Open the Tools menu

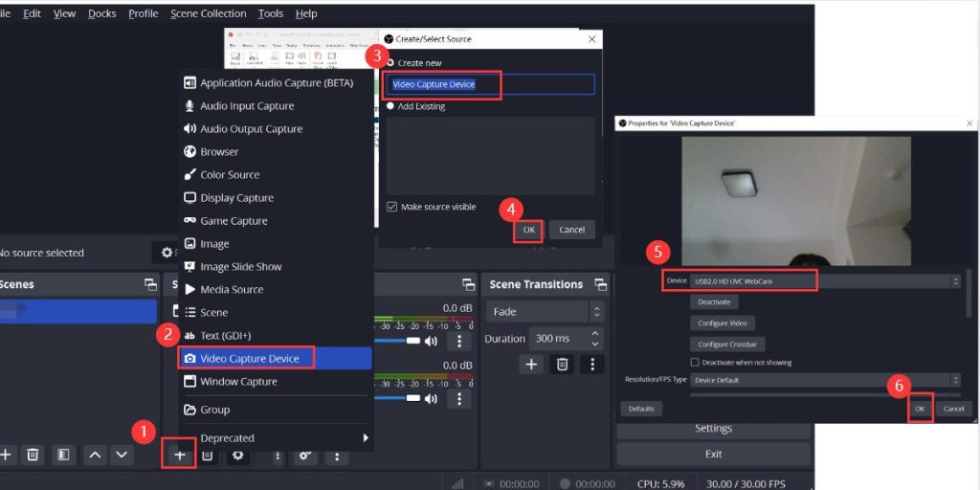coord(270,13)
